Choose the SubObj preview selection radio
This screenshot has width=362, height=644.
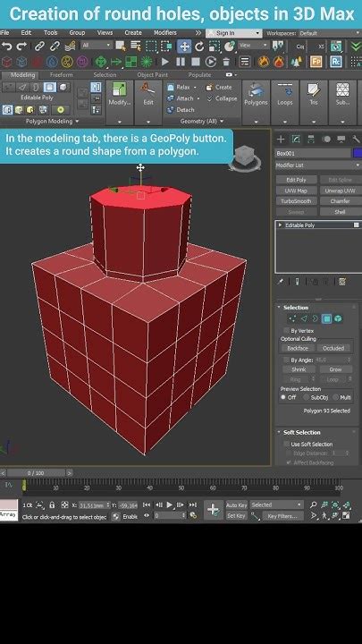[x=307, y=397]
